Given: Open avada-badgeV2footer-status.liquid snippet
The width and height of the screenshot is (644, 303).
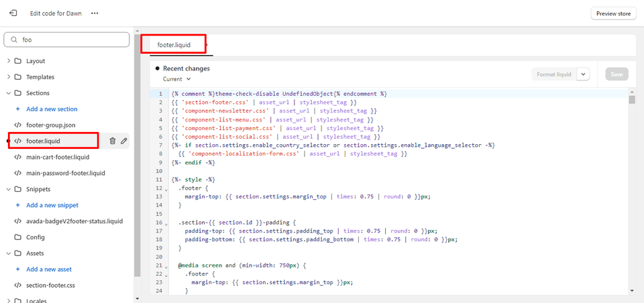Looking at the screenshot, I should click(x=74, y=221).
